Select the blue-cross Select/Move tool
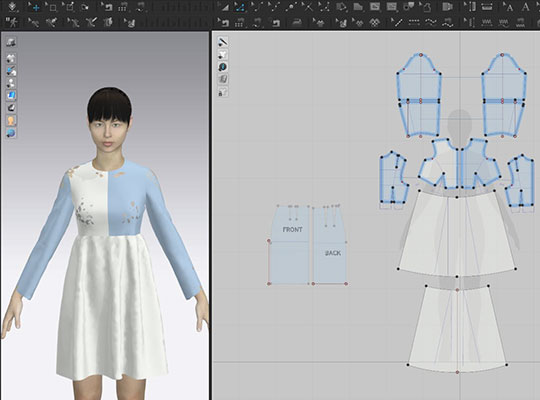Screen dimensions: 540x400 pyautogui.click(x=35, y=7)
